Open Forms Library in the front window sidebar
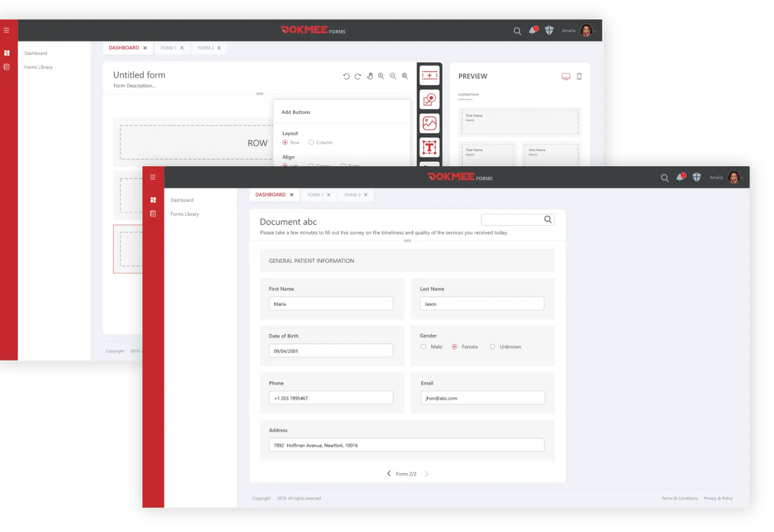This screenshot has height=532, width=774. [x=185, y=214]
